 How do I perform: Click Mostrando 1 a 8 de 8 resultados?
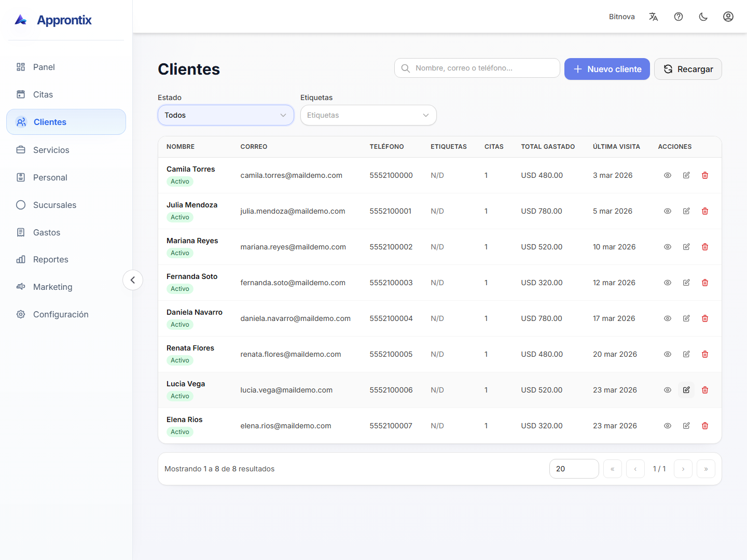tap(219, 469)
